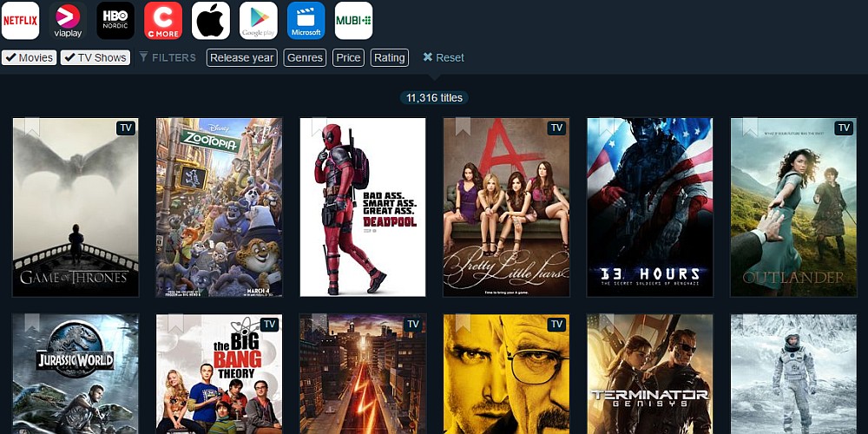This screenshot has width=868, height=434.
Task: Uncheck the TV Shows checkbox
Action: click(x=95, y=57)
